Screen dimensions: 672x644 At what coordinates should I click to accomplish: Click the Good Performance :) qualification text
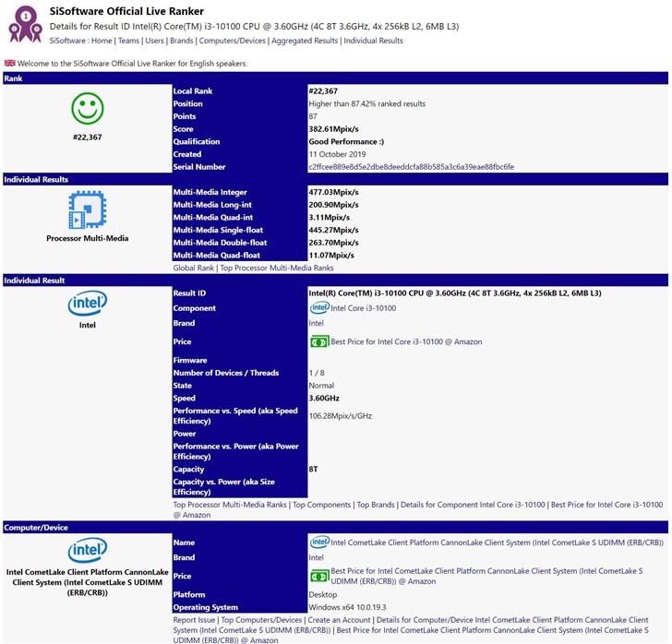point(346,141)
